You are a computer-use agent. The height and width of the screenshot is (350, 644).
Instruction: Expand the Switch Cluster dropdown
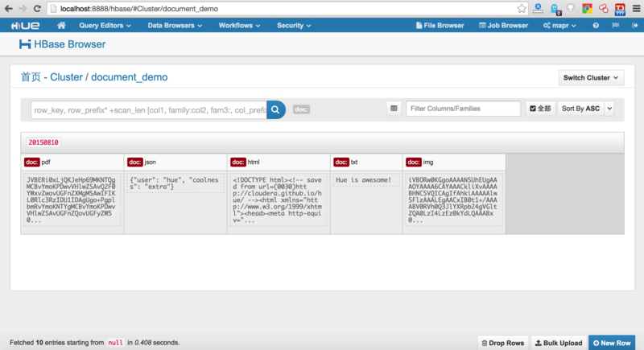tap(592, 78)
